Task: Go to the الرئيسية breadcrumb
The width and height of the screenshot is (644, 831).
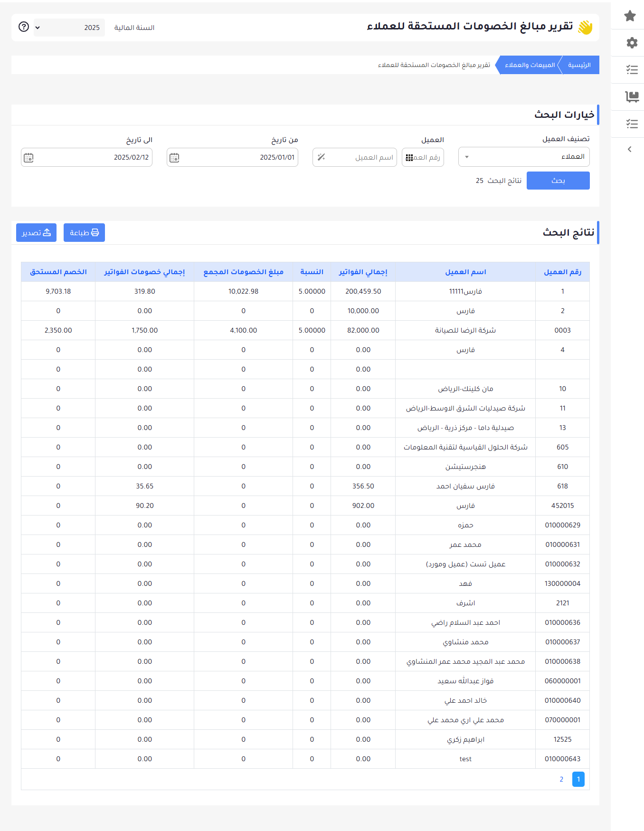Action: [579, 65]
